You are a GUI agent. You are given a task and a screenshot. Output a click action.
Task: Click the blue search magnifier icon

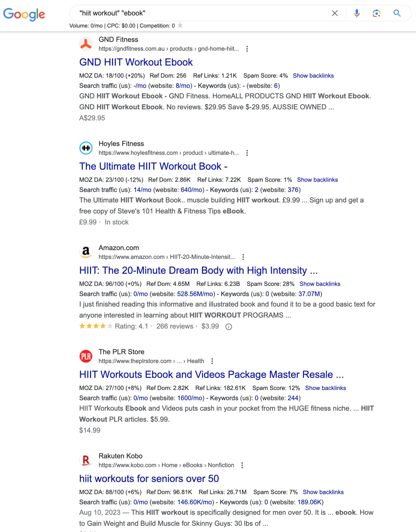click(x=397, y=13)
